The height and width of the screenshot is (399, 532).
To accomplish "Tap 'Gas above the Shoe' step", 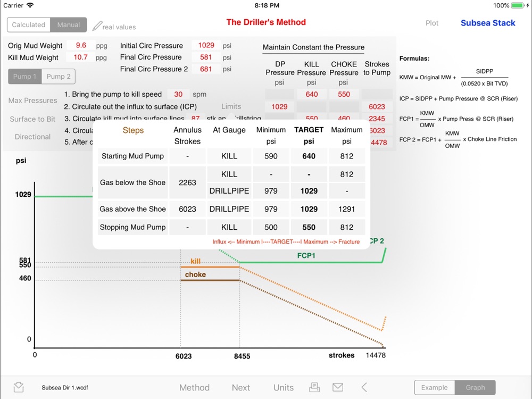I will [x=132, y=209].
